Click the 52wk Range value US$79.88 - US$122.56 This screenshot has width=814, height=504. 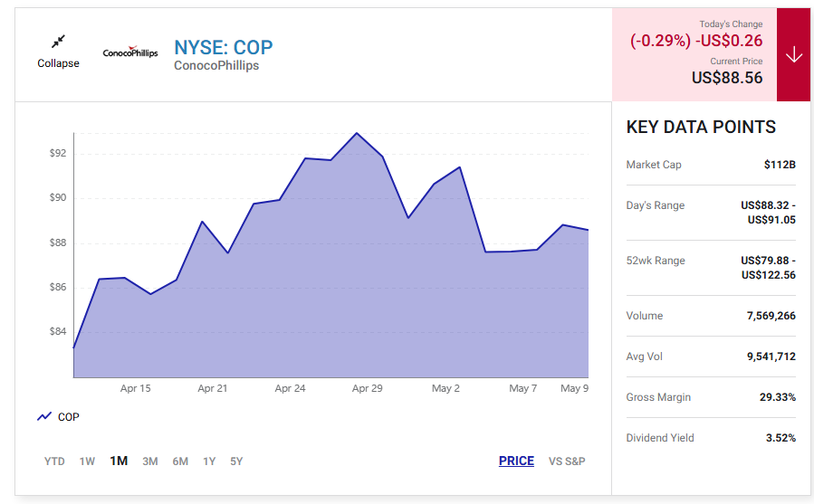(769, 268)
